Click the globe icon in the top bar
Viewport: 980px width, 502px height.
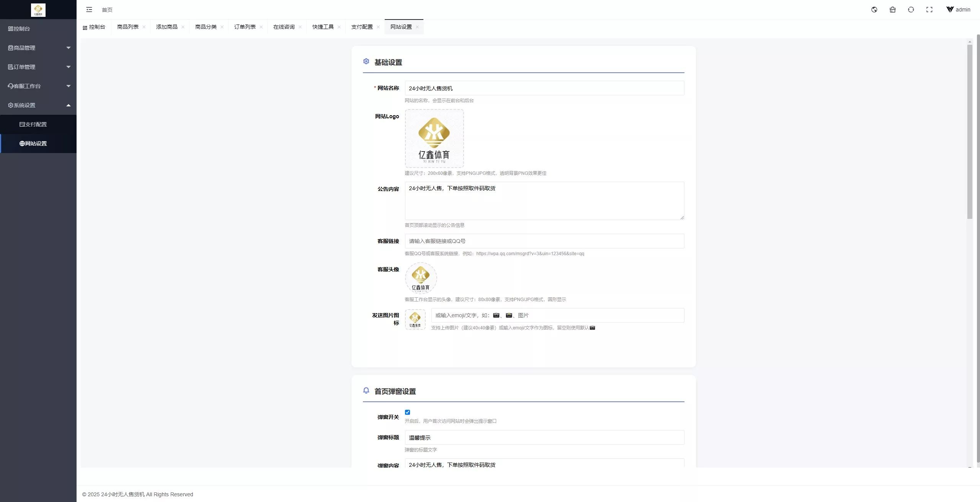point(874,10)
